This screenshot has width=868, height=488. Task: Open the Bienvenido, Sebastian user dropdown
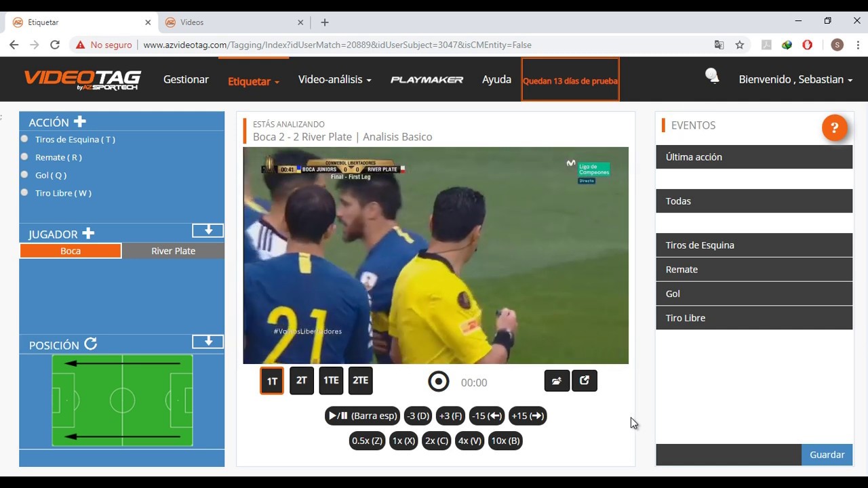pyautogui.click(x=795, y=79)
